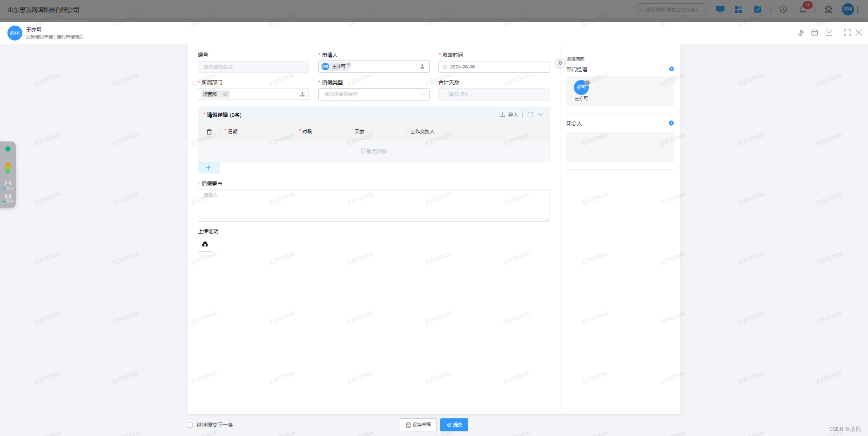Click the 超级搜索 search box
Screen dimensions: 868x436
coord(671,9)
